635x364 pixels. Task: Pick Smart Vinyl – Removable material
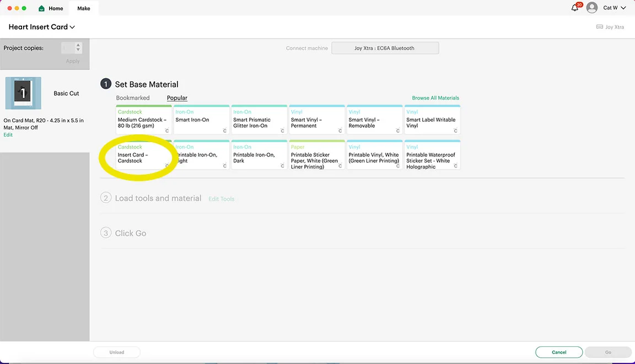click(375, 119)
